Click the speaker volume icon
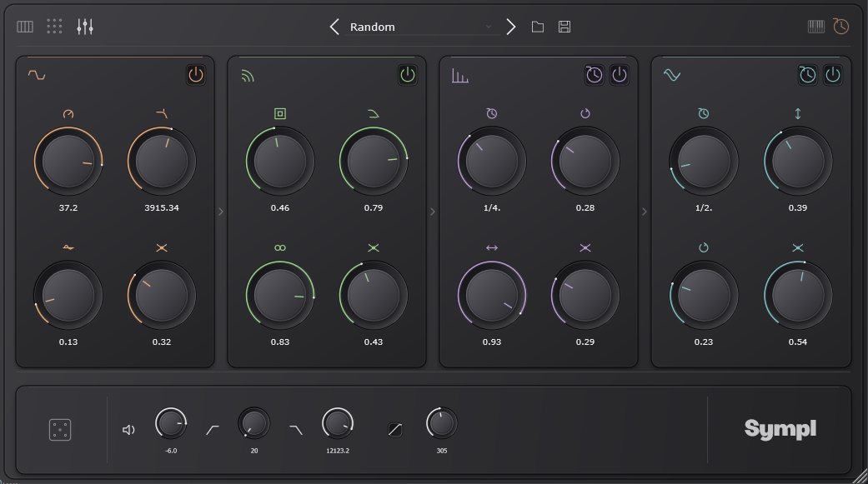This screenshot has width=868, height=484. tap(128, 430)
